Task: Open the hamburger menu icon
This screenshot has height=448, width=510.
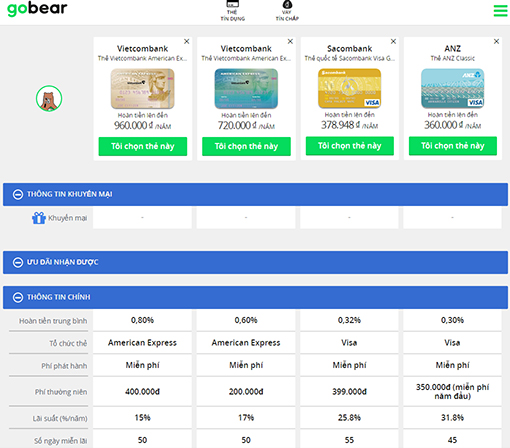Action: point(500,11)
